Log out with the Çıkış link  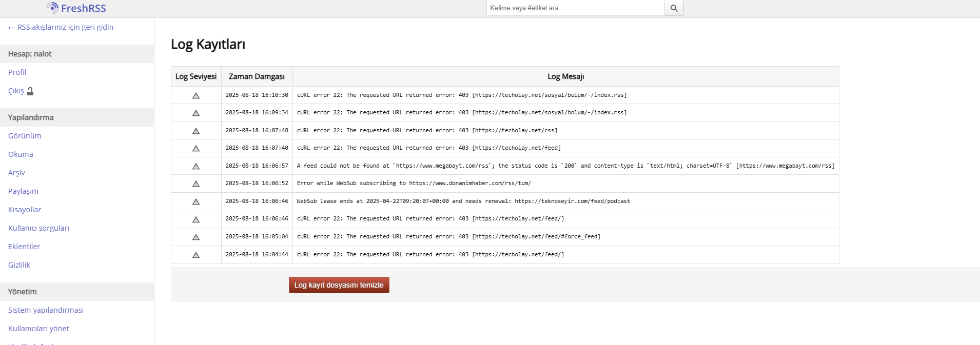coord(21,91)
